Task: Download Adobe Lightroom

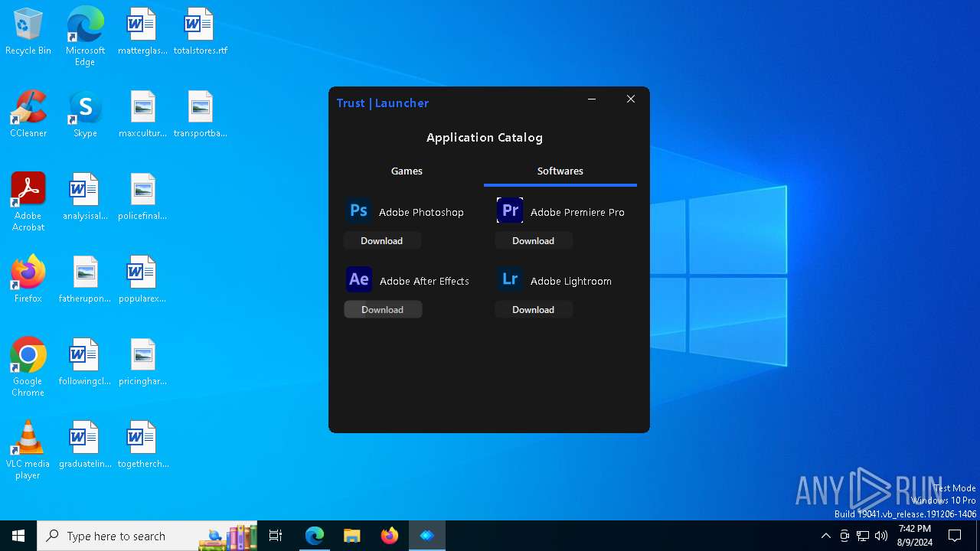Action: click(x=534, y=309)
